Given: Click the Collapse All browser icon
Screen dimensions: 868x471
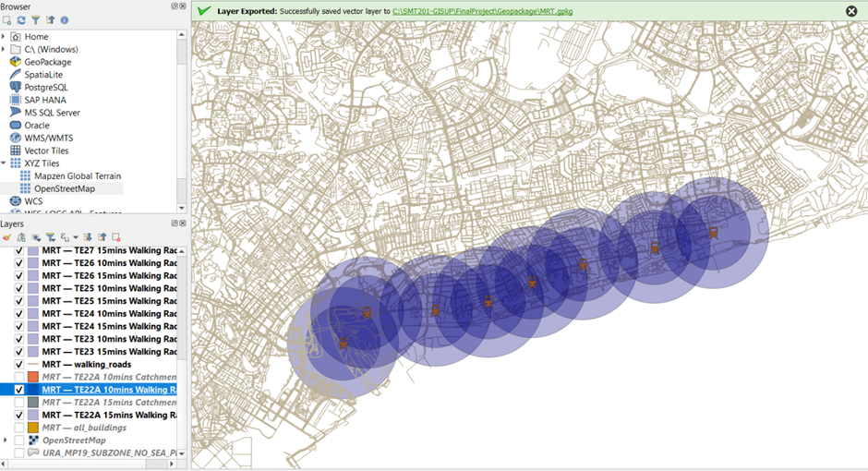Looking at the screenshot, I should (50, 19).
